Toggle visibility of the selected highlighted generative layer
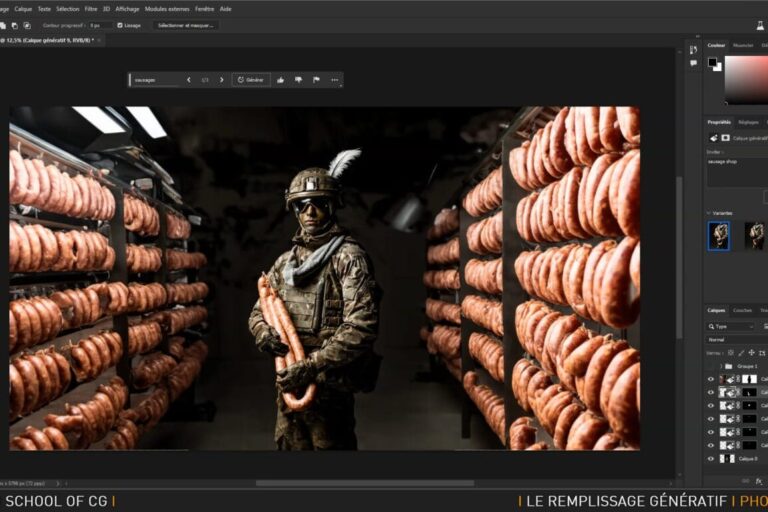Viewport: 768px width, 512px height. click(x=711, y=392)
